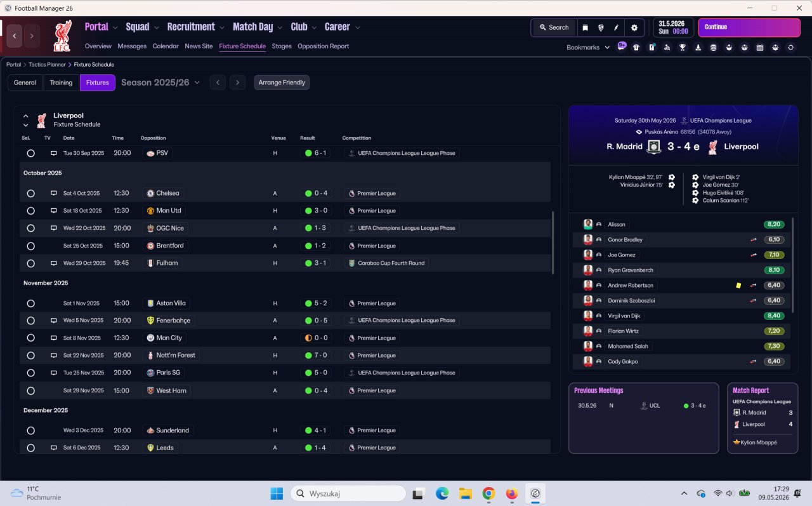This screenshot has height=506, width=812.
Task: Click the Continue button
Action: pyautogui.click(x=749, y=27)
